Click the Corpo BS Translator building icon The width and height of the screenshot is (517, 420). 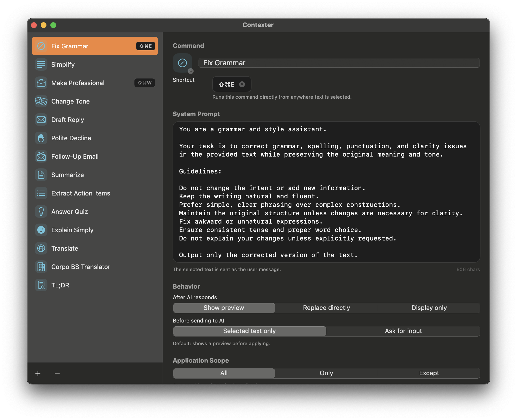(41, 267)
